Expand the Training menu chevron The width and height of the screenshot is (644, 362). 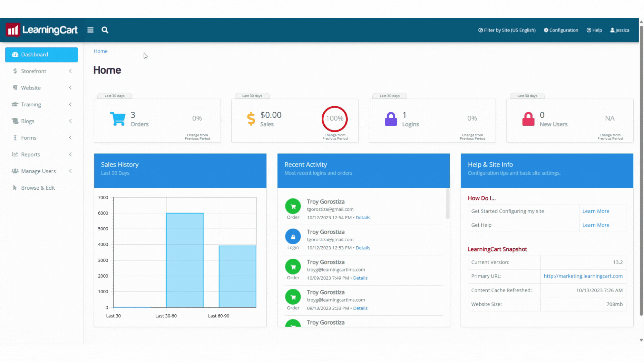[70, 104]
